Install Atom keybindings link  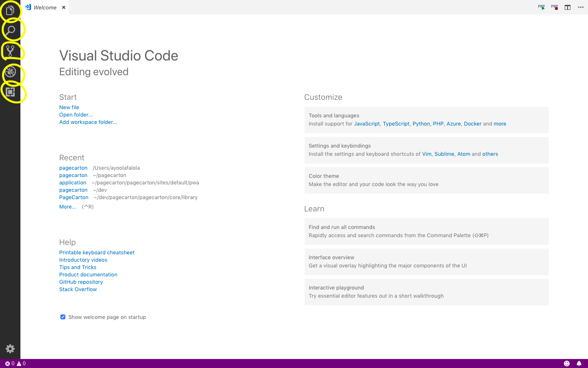464,154
